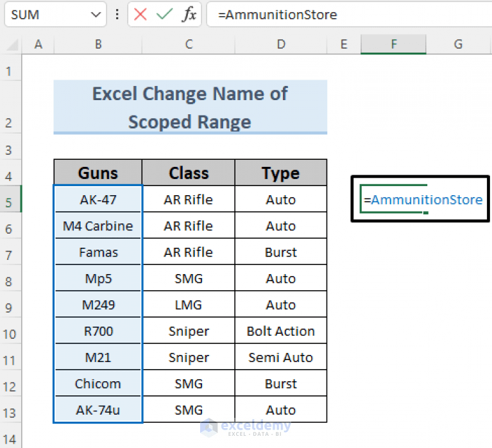
Task: Click the 'Chicom' cell
Action: [98, 384]
